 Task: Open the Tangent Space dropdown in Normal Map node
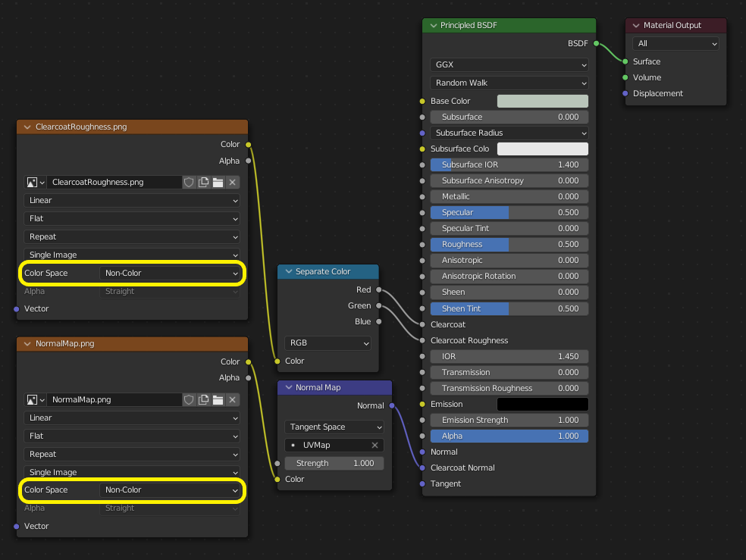click(334, 427)
